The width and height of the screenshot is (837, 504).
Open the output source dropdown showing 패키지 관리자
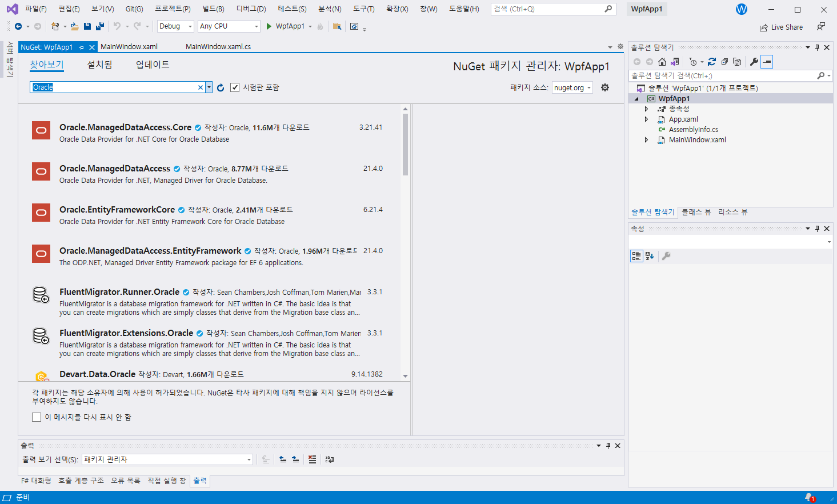[x=167, y=459]
